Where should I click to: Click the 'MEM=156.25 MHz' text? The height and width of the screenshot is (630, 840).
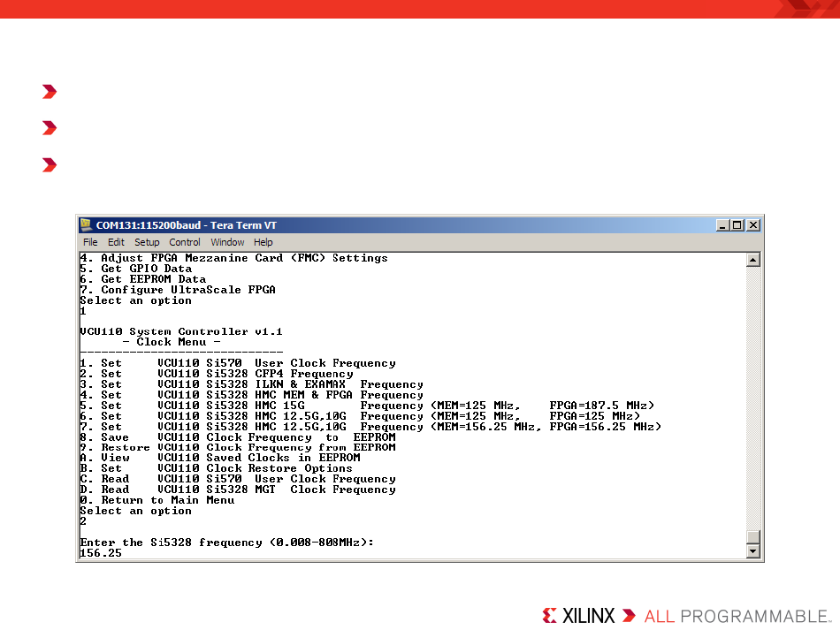485,427
